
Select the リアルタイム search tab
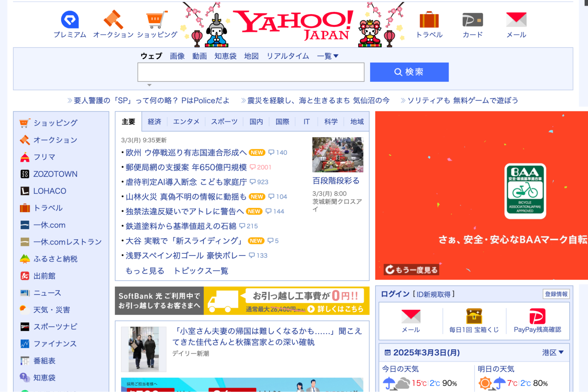click(288, 56)
